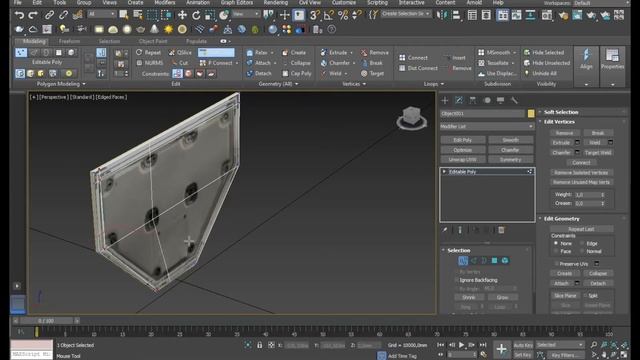Expand the Editable Poly stack entry
This screenshot has height=360, width=640.
[444, 172]
